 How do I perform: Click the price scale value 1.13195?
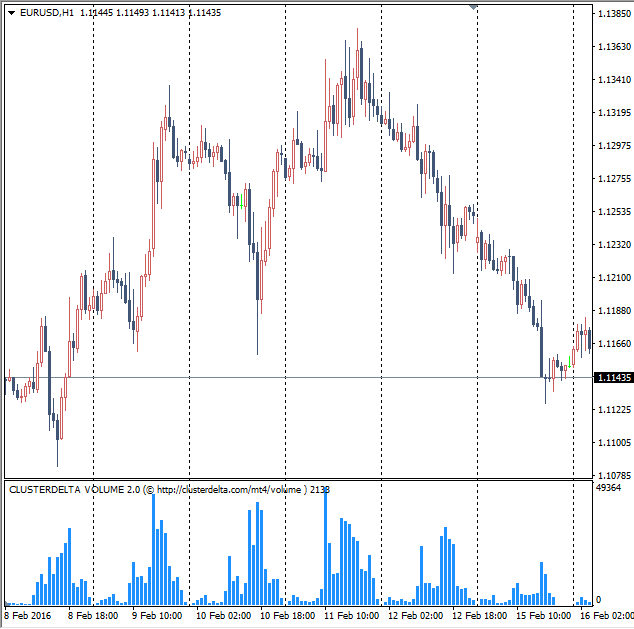[x=614, y=113]
